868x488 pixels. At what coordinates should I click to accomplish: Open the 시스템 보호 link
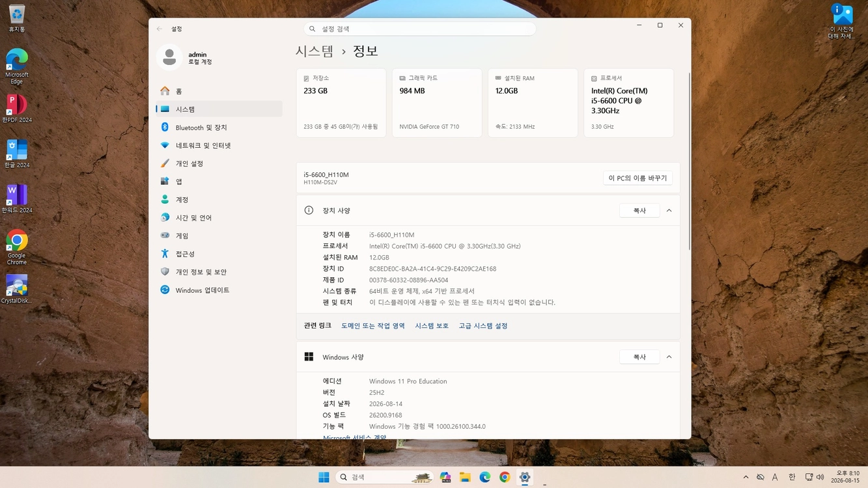(432, 326)
